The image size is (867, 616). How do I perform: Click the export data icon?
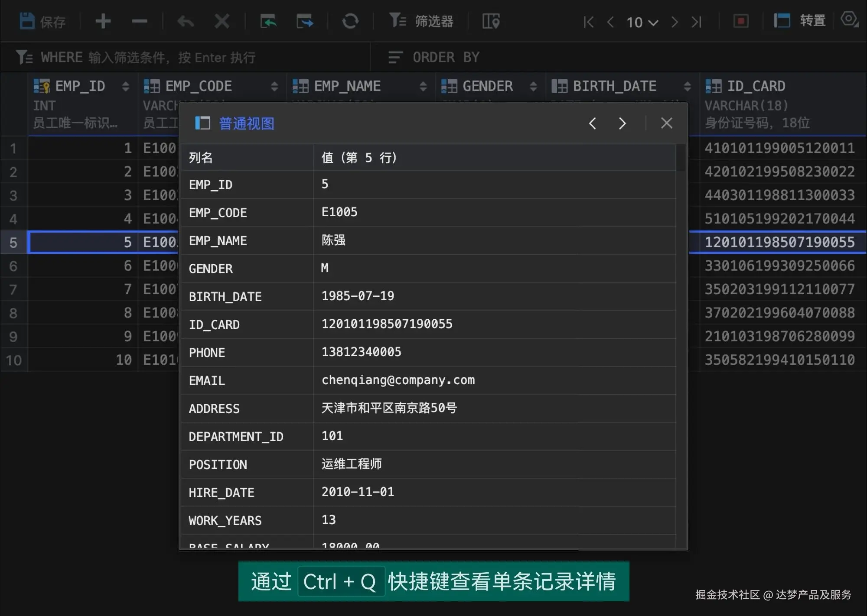(305, 21)
